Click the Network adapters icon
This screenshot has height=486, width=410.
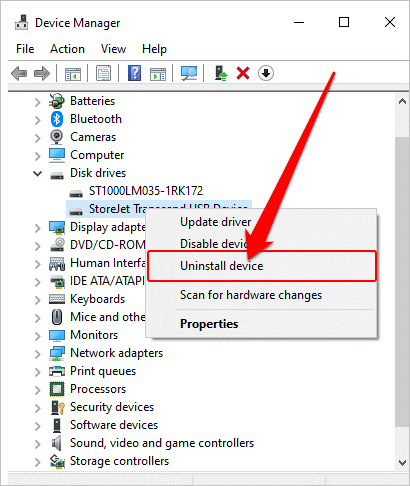(57, 353)
